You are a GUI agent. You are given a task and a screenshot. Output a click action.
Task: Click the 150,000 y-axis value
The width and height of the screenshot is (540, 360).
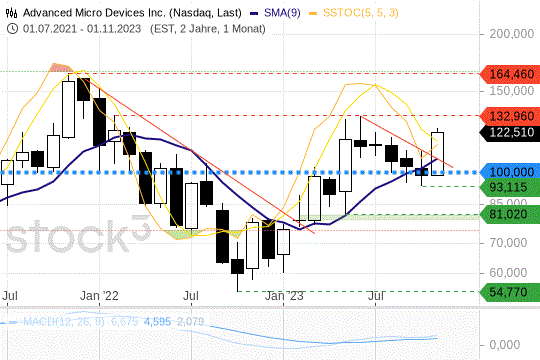click(x=512, y=91)
